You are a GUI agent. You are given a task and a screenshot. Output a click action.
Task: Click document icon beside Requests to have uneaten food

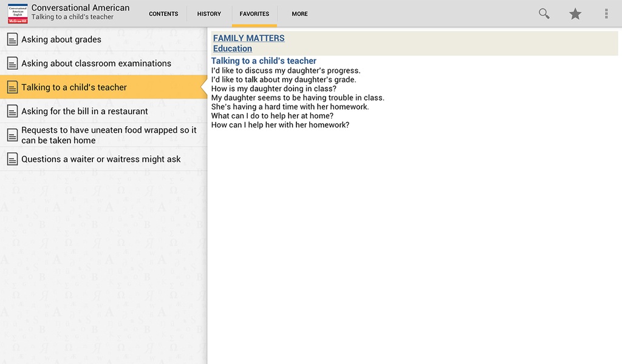(12, 135)
